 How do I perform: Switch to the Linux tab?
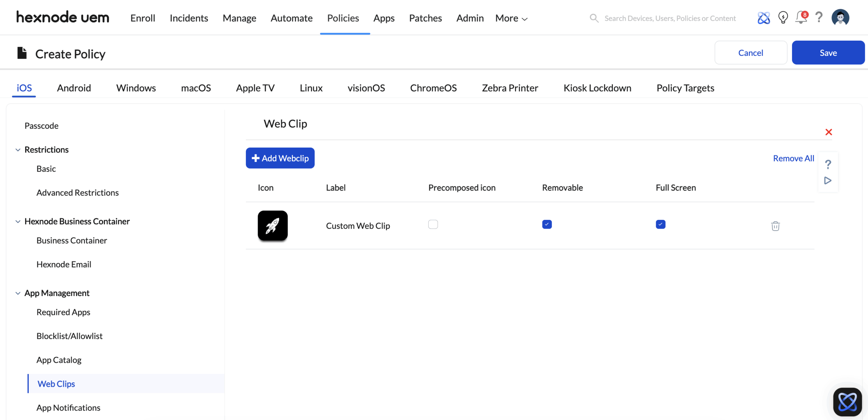tap(311, 88)
